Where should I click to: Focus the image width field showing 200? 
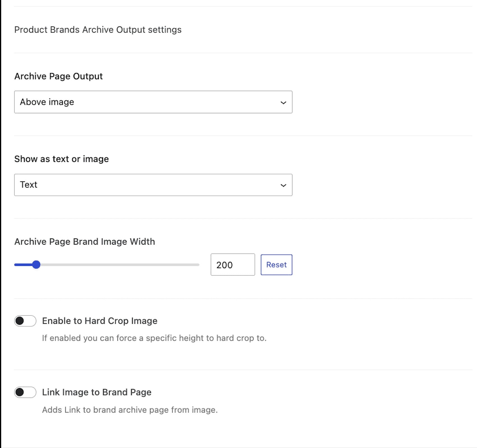[x=232, y=265]
